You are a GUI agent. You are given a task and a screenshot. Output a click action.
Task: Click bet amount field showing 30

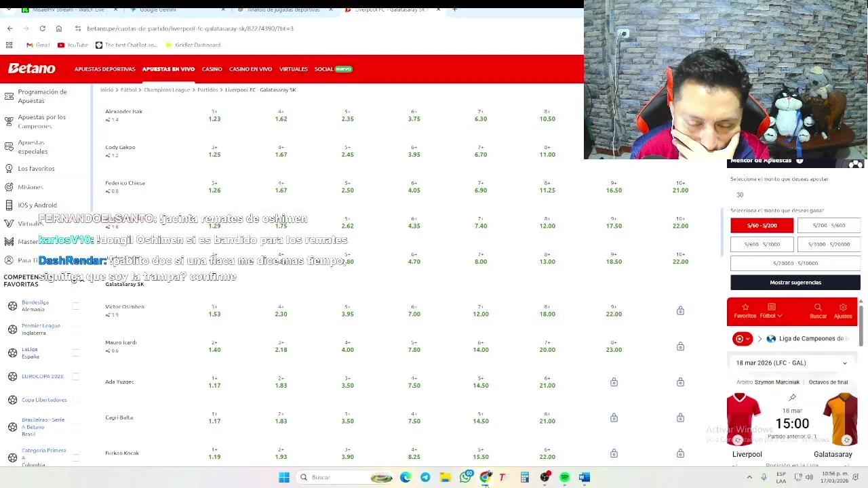tap(795, 195)
